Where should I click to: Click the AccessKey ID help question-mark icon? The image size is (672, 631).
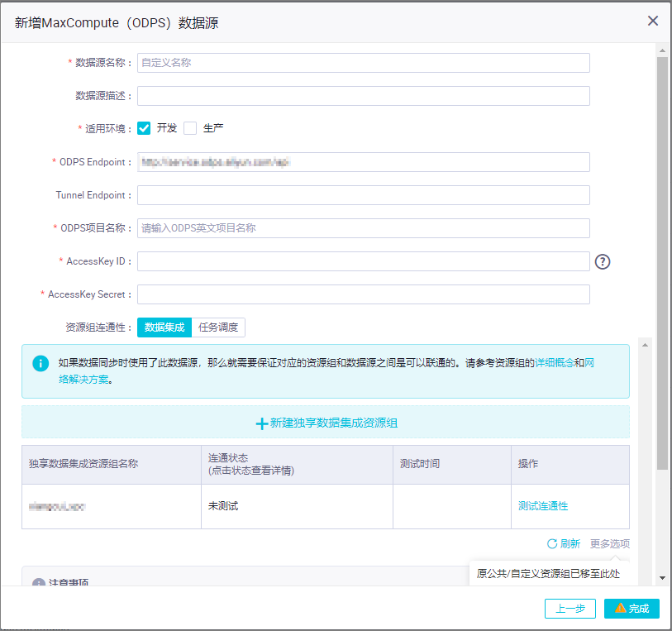point(602,261)
